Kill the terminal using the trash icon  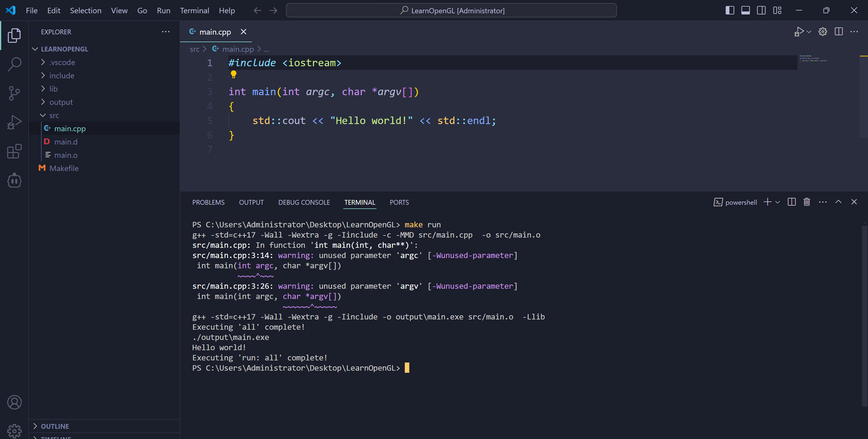point(807,202)
